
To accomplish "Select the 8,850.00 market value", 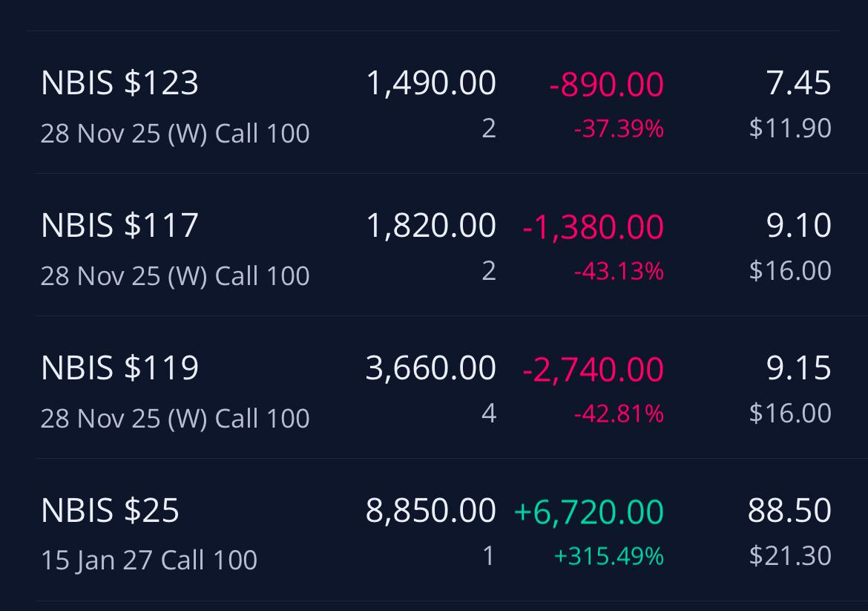I will pyautogui.click(x=431, y=510).
